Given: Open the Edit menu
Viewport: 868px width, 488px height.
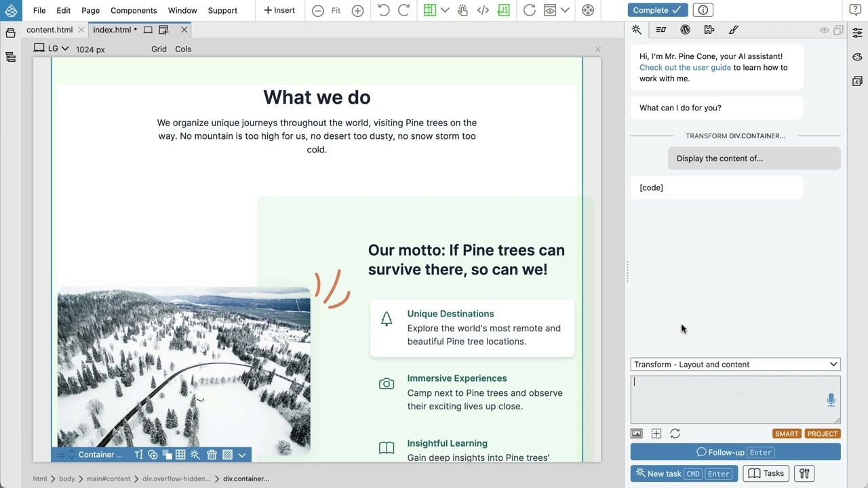Looking at the screenshot, I should point(64,10).
